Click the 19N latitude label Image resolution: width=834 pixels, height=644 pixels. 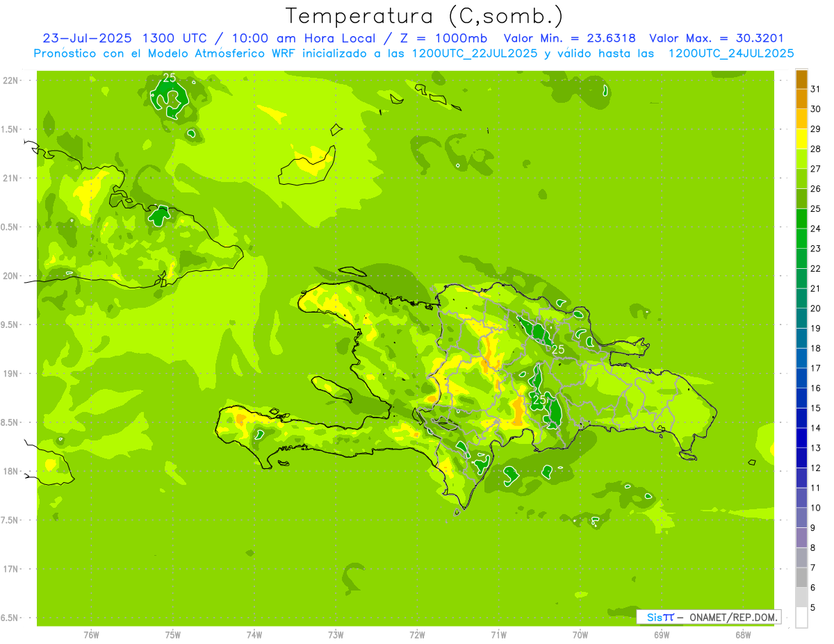pyautogui.click(x=10, y=373)
